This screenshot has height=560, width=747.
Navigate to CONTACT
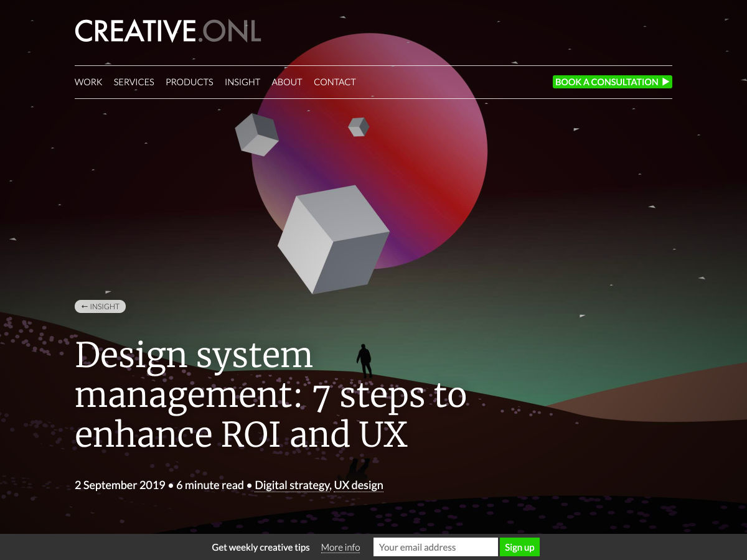[335, 82]
